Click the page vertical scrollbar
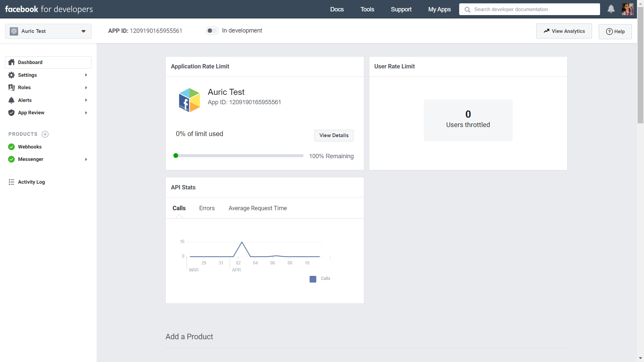This screenshot has height=362, width=644. [640, 65]
